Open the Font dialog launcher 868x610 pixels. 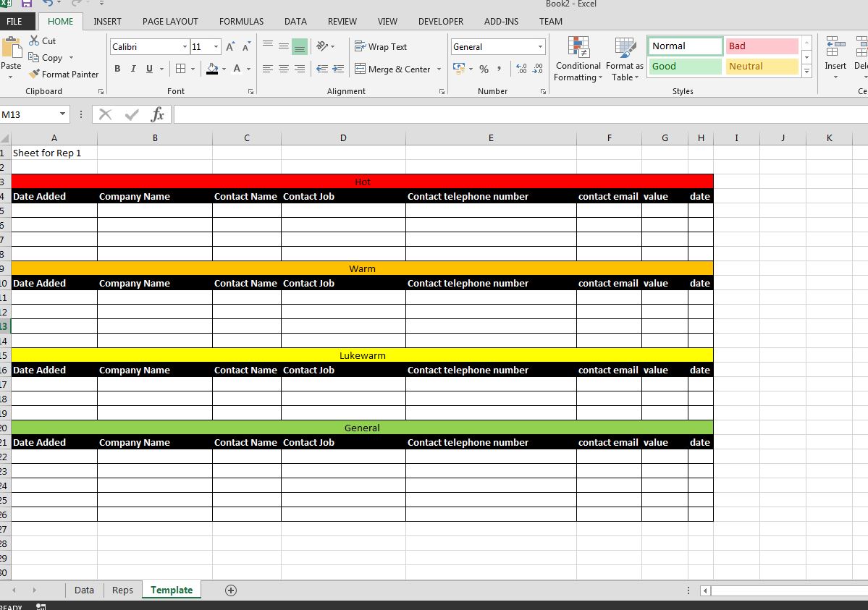click(x=250, y=91)
